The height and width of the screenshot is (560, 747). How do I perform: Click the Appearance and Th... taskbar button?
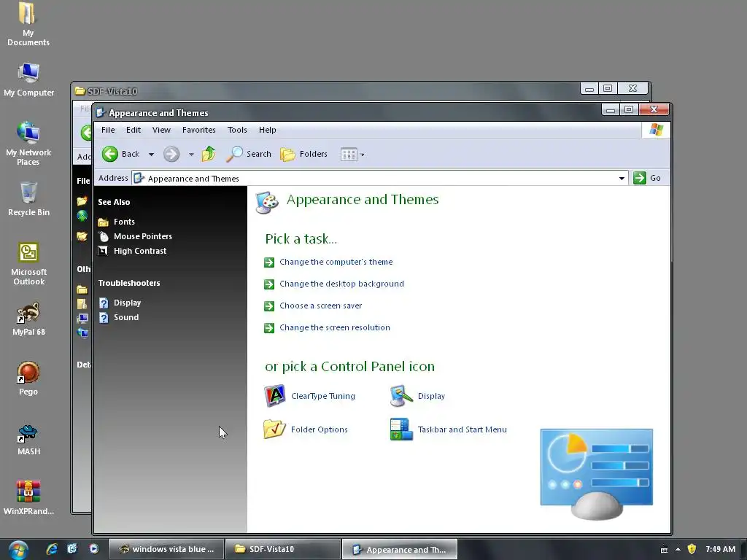pos(400,550)
